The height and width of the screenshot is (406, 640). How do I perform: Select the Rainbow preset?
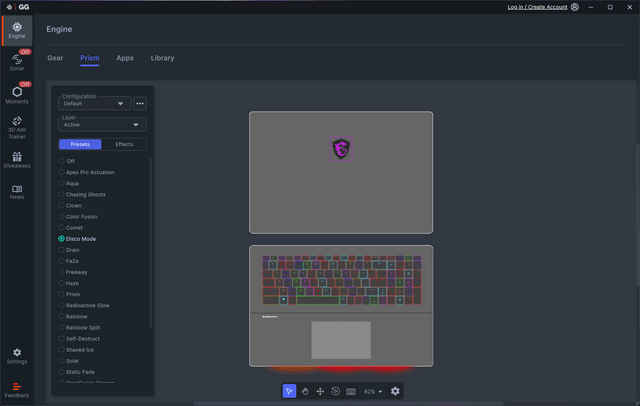click(73, 316)
